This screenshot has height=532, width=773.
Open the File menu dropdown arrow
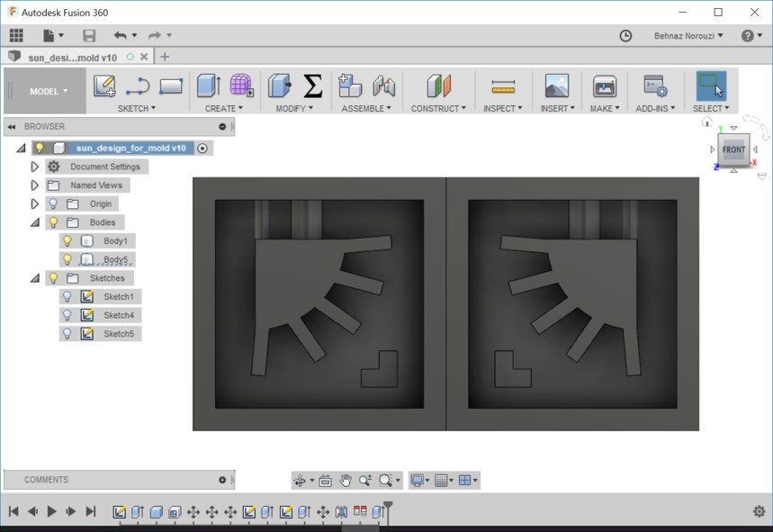click(x=61, y=35)
